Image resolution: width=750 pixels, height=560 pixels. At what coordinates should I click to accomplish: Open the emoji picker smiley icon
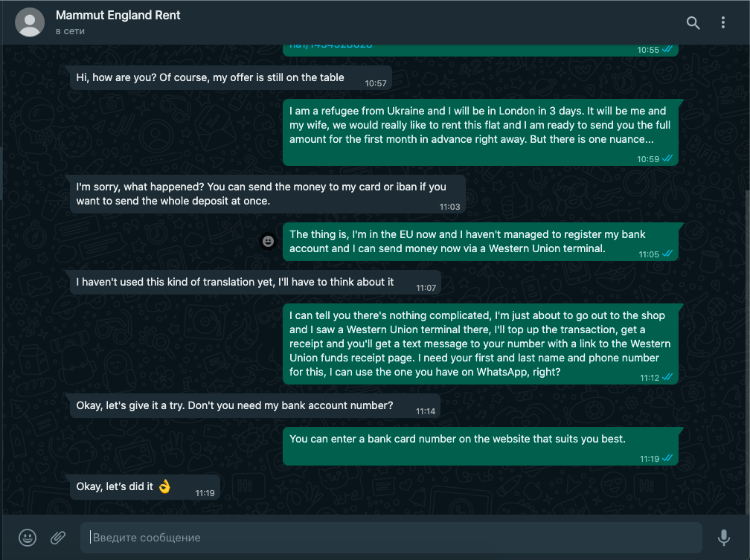tap(28, 538)
